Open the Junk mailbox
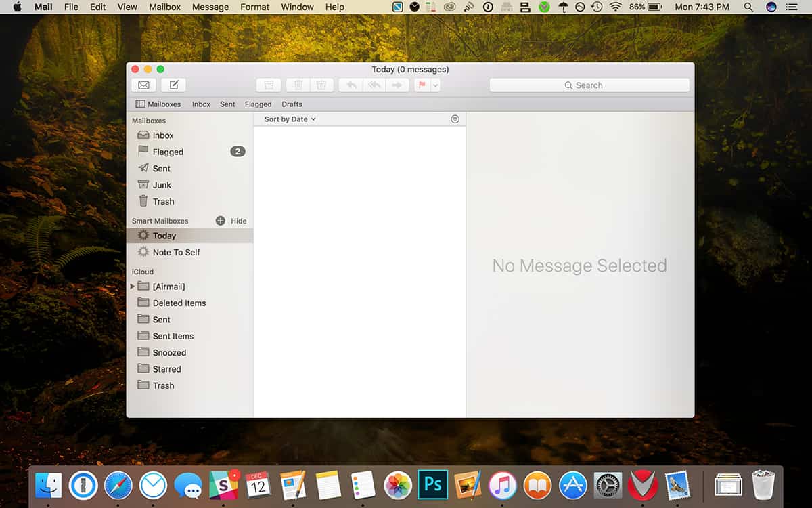The height and width of the screenshot is (508, 812). click(x=189, y=185)
